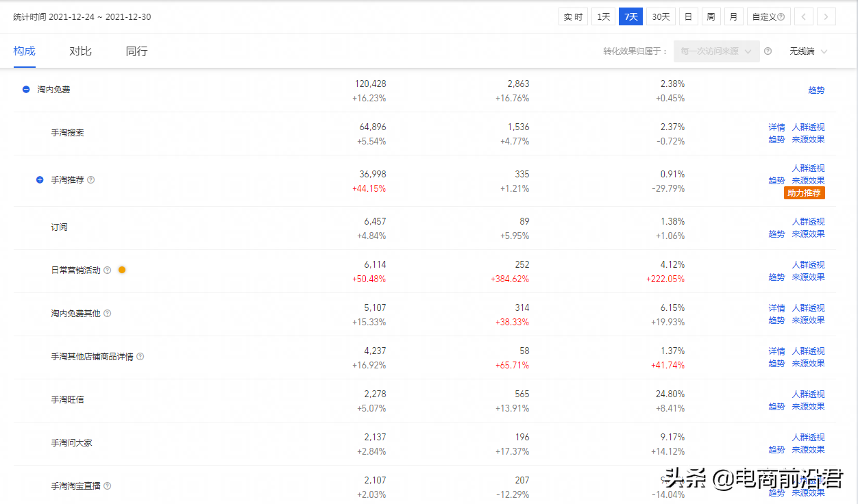
Task: Switch to the 对比 tab
Action: click(80, 51)
